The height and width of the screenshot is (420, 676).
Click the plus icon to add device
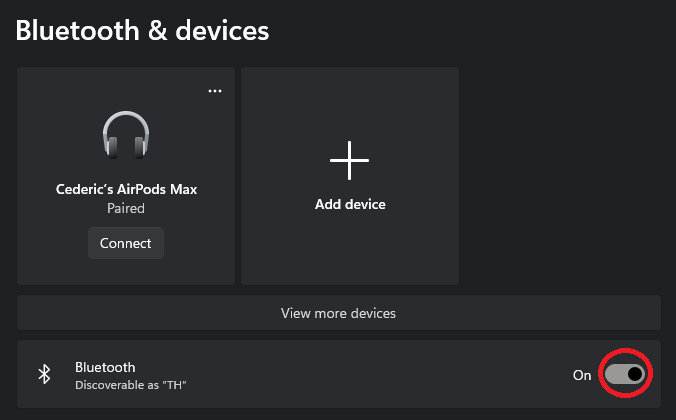click(350, 160)
